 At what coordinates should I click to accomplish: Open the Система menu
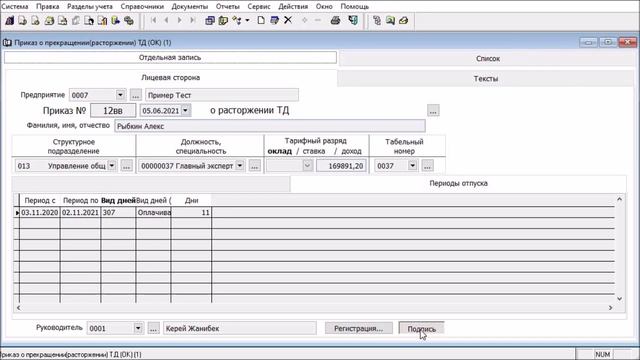tap(15, 7)
